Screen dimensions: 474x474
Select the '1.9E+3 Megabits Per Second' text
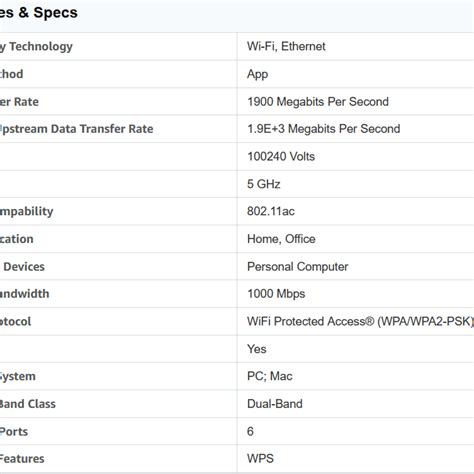click(323, 129)
